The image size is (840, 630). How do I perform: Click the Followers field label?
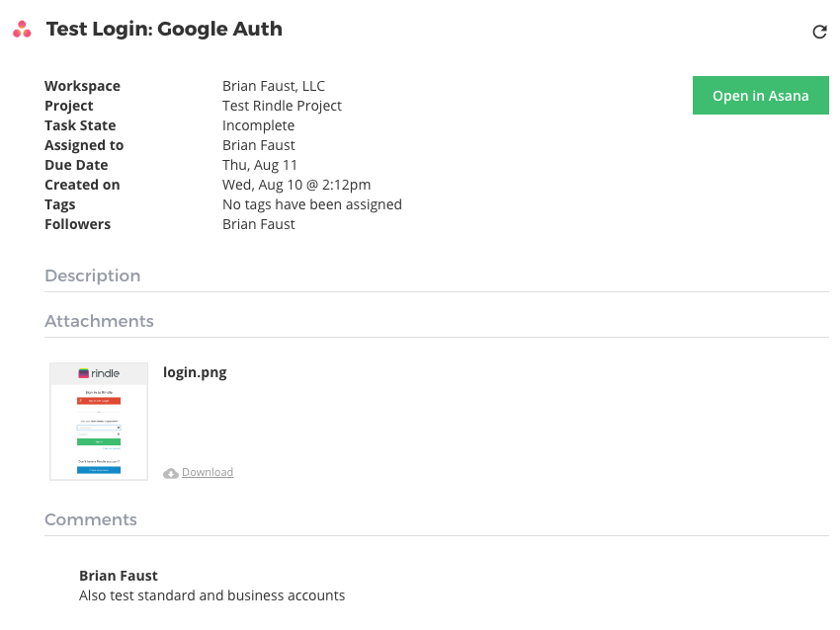click(x=78, y=225)
